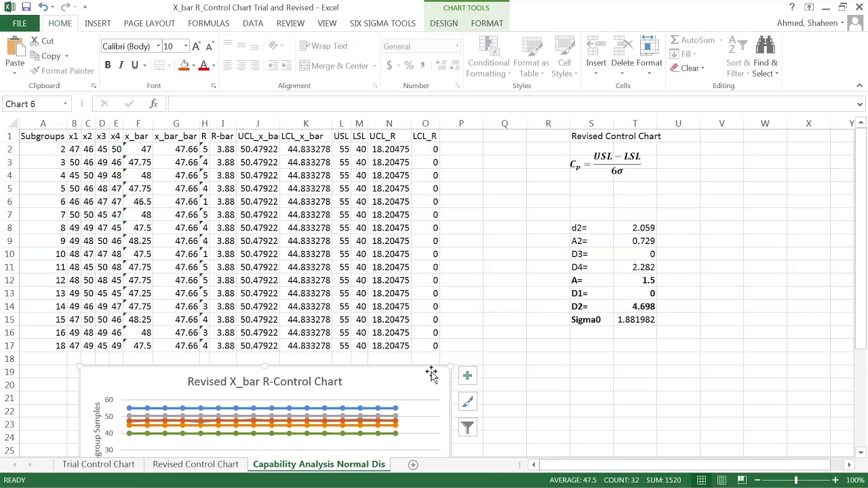Click the Clear eraser button
The width and height of the screenshot is (868, 488).
[x=687, y=68]
